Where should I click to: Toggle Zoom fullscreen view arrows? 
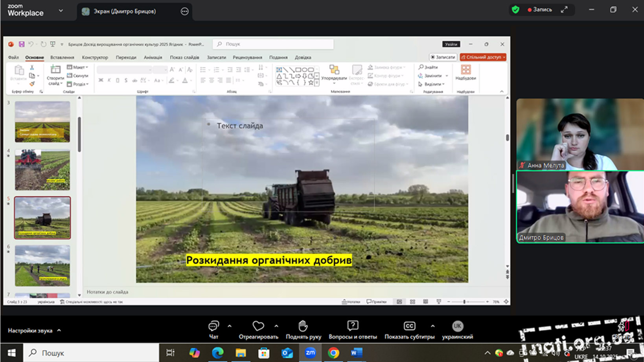[x=564, y=10]
